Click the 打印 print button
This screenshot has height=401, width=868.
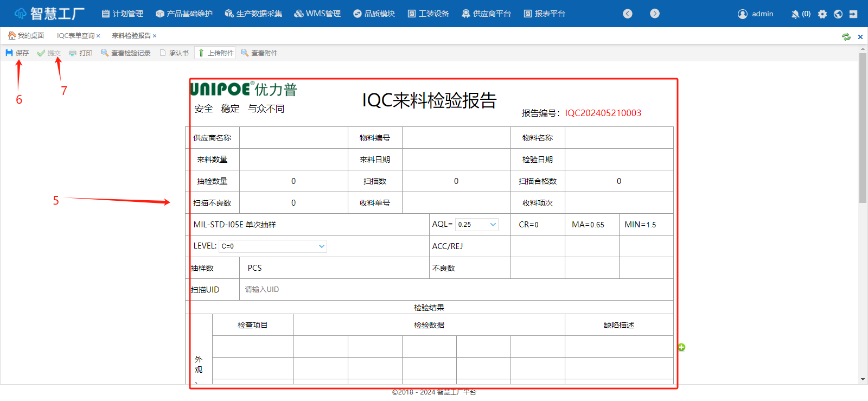pyautogui.click(x=81, y=53)
